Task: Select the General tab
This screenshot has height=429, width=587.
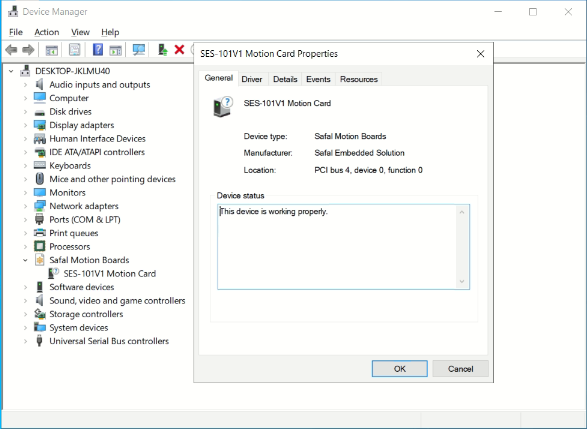Action: coord(219,78)
